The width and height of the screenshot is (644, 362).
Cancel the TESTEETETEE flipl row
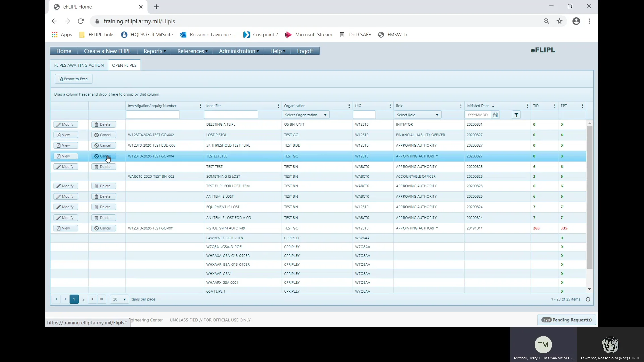(103, 156)
